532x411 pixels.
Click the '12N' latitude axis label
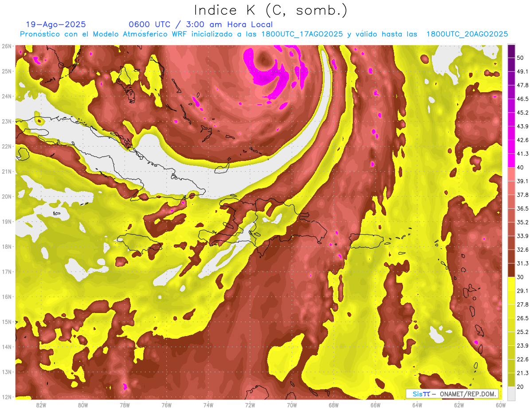(6, 397)
